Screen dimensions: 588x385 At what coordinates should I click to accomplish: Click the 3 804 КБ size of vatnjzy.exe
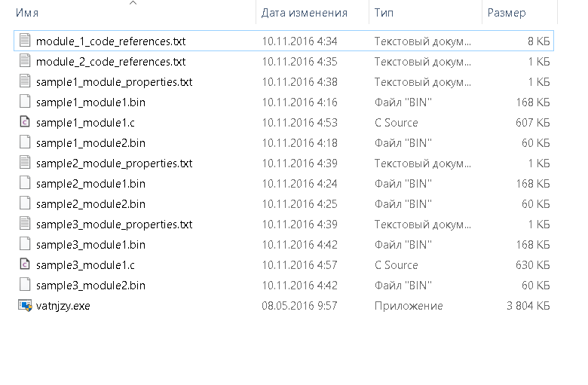tap(528, 306)
